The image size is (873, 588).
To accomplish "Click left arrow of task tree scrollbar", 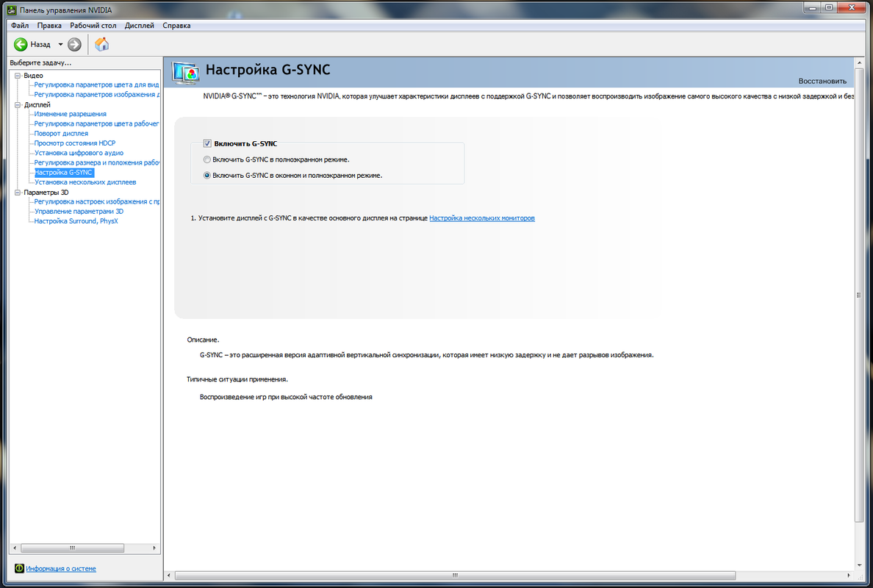I will tap(15, 548).
